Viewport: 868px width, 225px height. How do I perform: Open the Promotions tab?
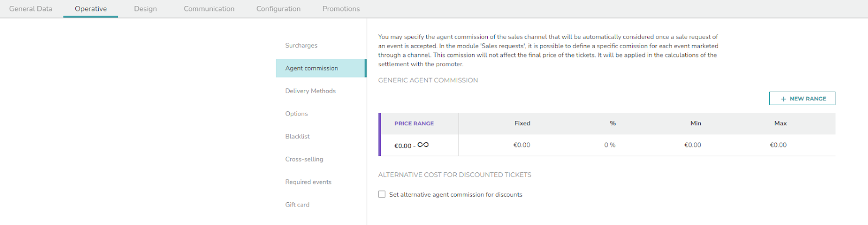pyautogui.click(x=341, y=9)
